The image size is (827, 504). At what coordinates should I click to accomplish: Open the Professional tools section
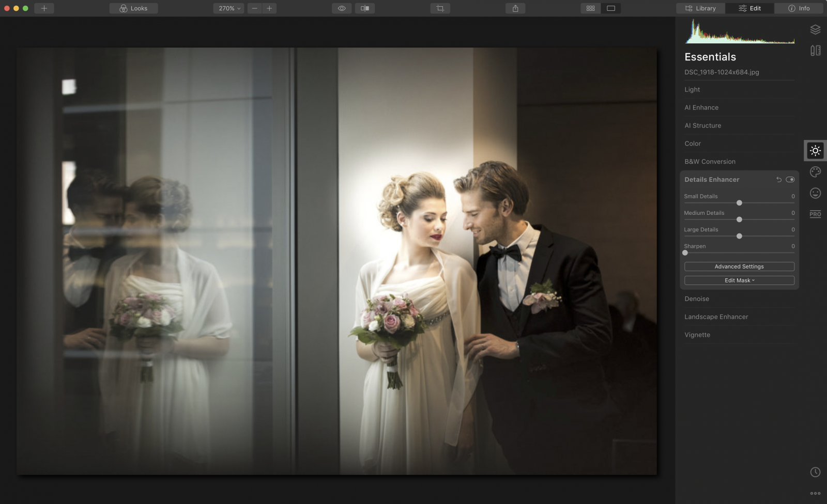tap(815, 214)
